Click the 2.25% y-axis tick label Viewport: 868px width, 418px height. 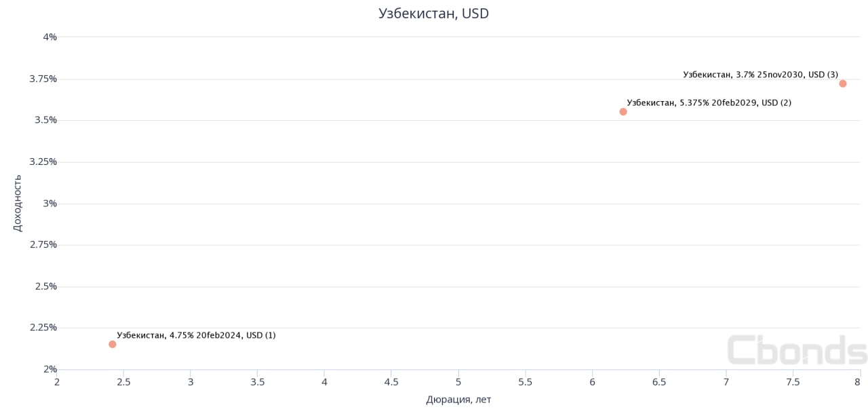tap(43, 327)
